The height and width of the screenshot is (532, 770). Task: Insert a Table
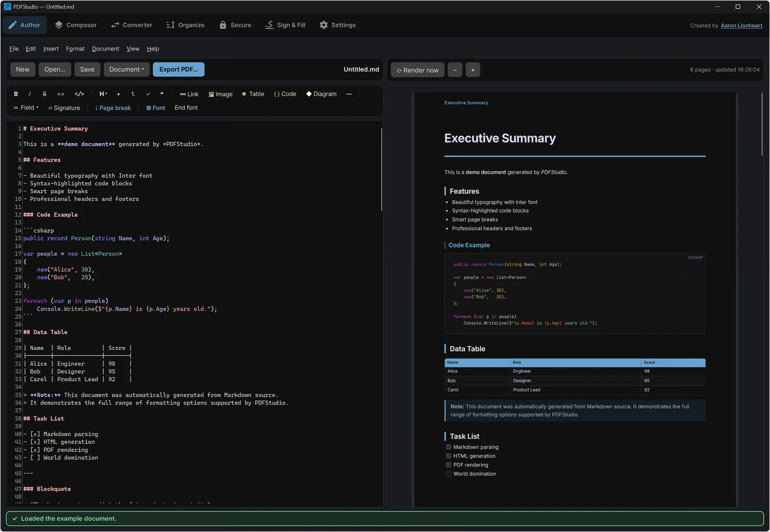click(x=253, y=94)
